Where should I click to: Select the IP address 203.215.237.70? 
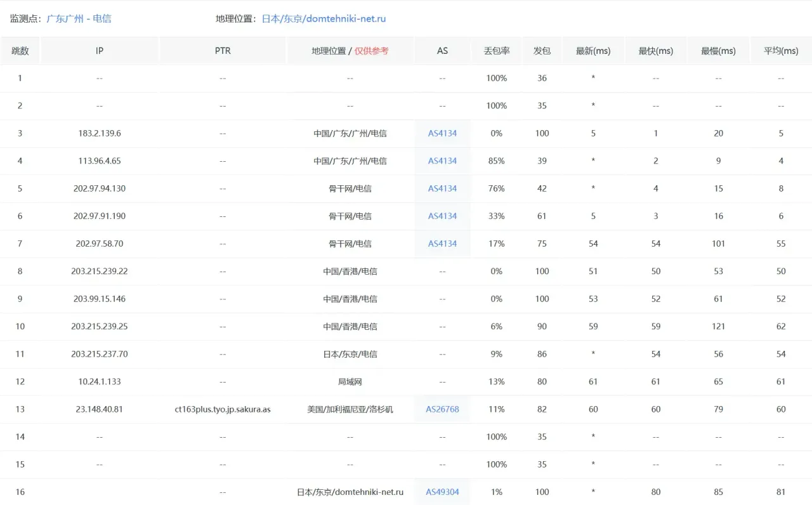tap(100, 354)
